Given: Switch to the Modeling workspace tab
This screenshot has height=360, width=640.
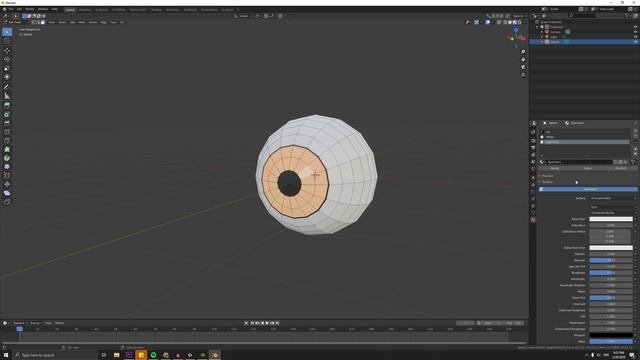Looking at the screenshot, I should [85, 9].
